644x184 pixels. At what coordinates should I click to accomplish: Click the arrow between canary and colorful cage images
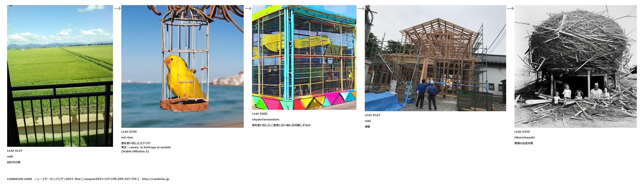pyautogui.click(x=248, y=9)
